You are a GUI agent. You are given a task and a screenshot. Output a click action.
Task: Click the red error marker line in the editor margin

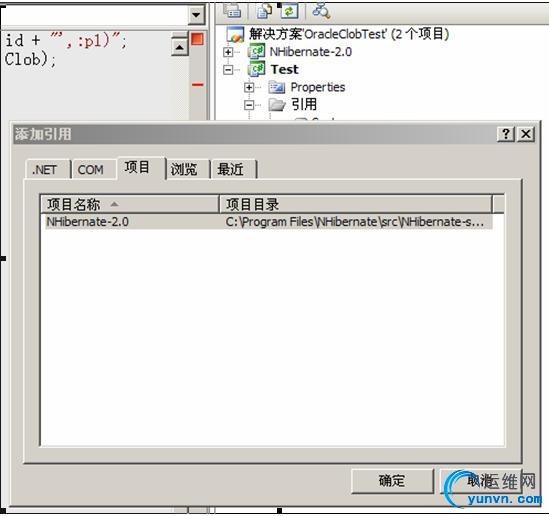(198, 85)
